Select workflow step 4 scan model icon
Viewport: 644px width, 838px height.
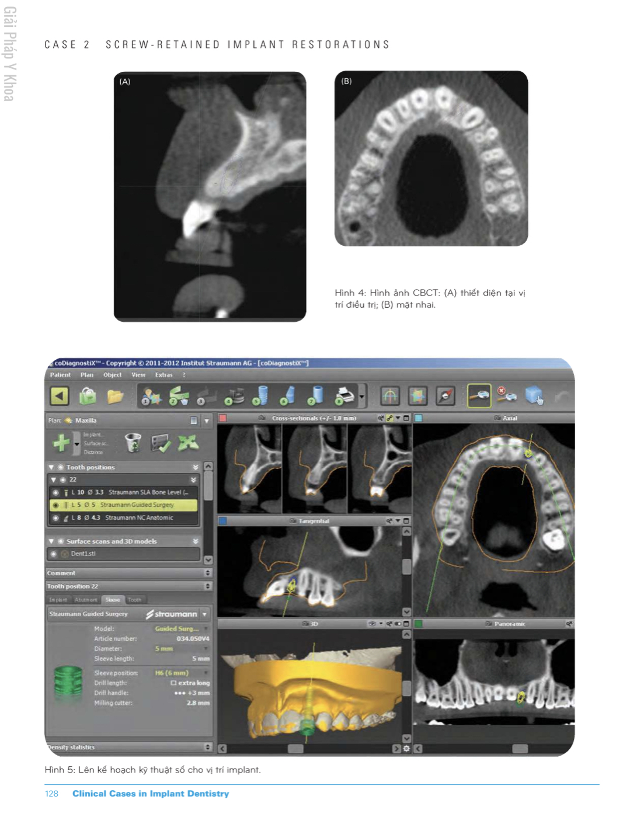pyautogui.click(x=235, y=396)
